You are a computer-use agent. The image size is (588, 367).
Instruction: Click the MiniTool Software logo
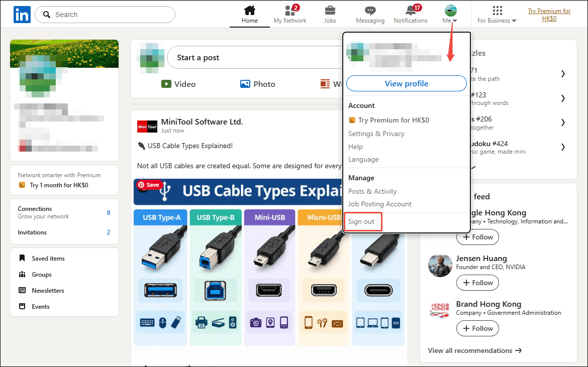pyautogui.click(x=147, y=127)
